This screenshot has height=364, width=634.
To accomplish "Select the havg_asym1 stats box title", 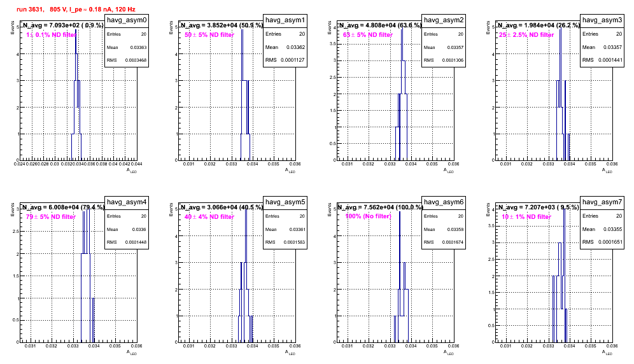I will pyautogui.click(x=285, y=20).
